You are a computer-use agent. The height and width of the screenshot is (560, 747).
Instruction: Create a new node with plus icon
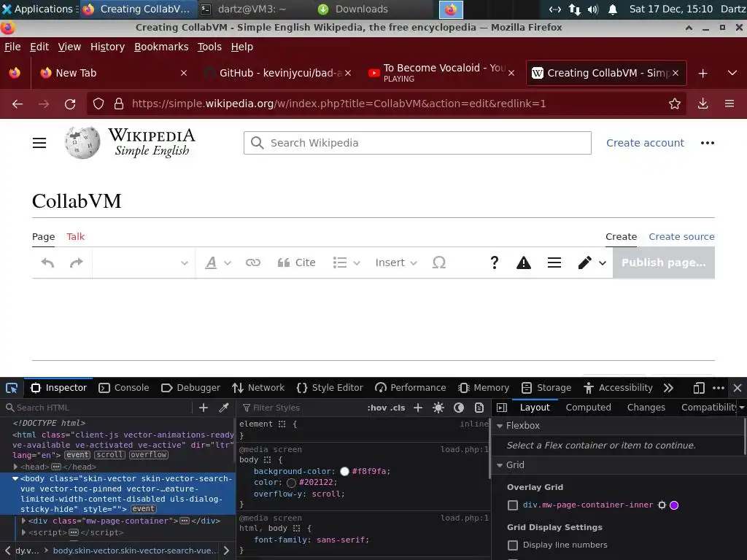tap(204, 408)
